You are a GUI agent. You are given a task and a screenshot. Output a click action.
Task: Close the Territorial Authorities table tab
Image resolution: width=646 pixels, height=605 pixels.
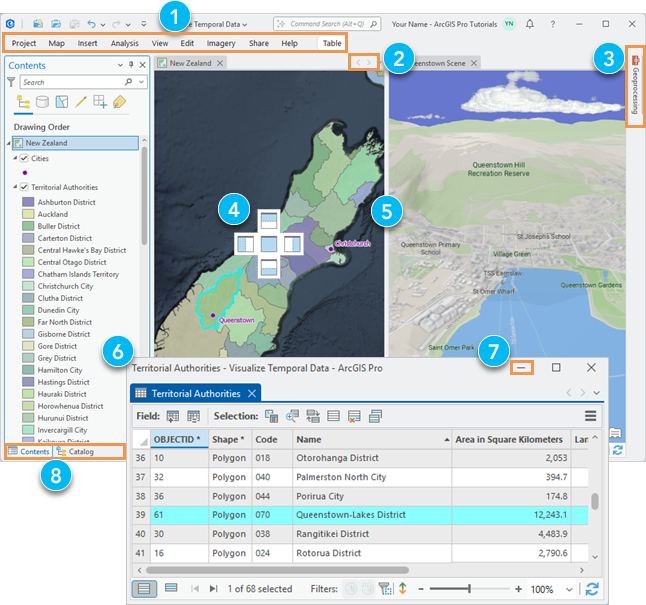[x=252, y=394]
